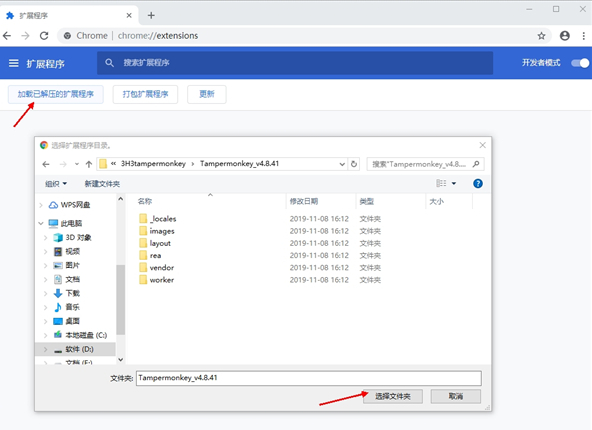Click 更新 button
Screen dimensions: 592x430
(x=207, y=94)
